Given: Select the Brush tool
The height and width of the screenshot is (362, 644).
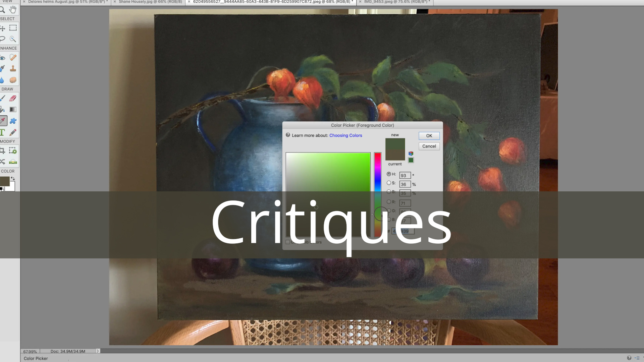Looking at the screenshot, I should click(3, 98).
